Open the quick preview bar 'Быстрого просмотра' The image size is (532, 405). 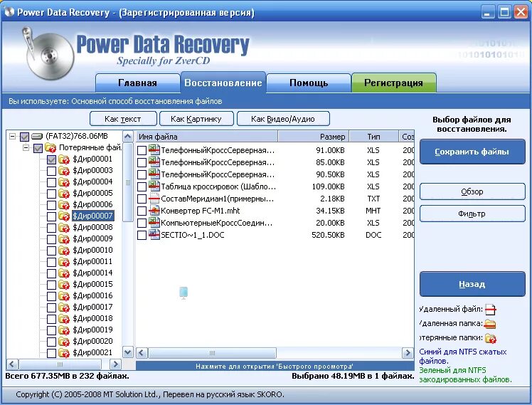[x=275, y=367]
